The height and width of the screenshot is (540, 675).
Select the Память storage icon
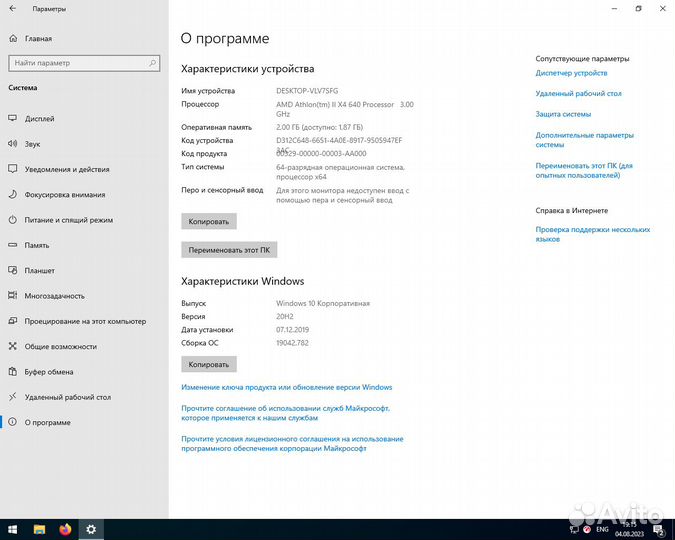pos(13,245)
